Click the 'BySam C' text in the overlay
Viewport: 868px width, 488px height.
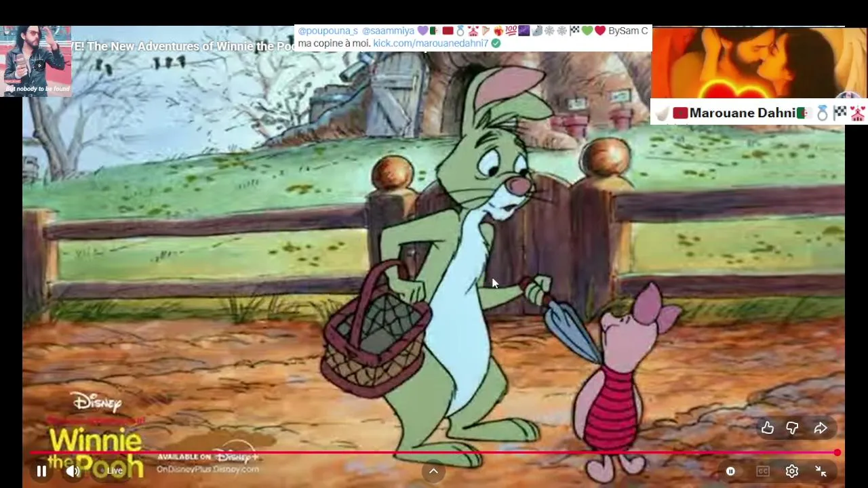click(628, 30)
